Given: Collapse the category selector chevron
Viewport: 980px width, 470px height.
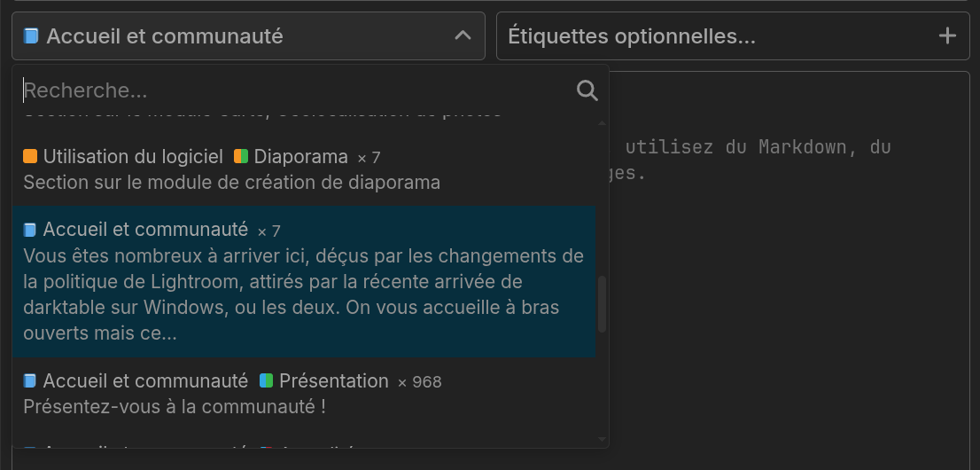Looking at the screenshot, I should click(x=463, y=35).
